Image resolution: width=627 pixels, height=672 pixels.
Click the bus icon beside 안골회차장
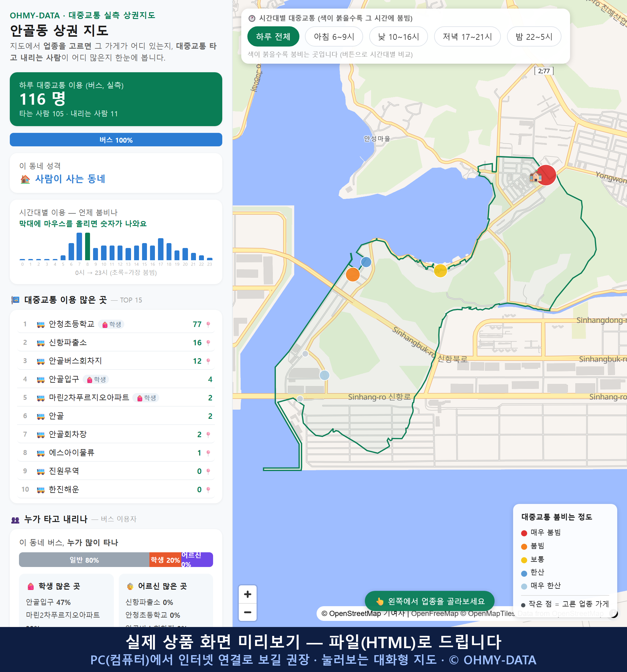[40, 434]
